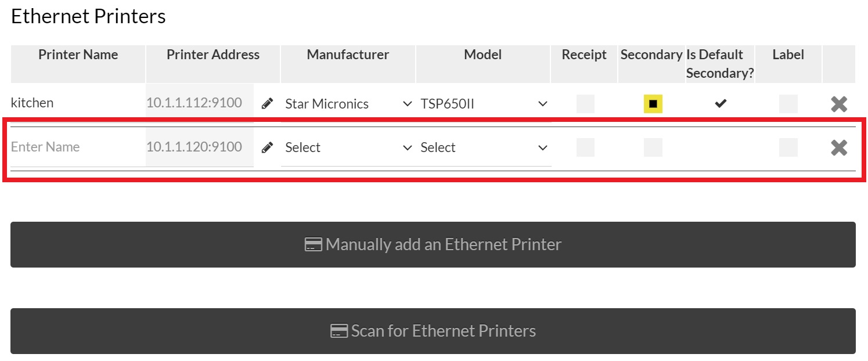Click printer icon on Scan for Ethernet button
Viewport: 868px width, 361px height.
(339, 331)
